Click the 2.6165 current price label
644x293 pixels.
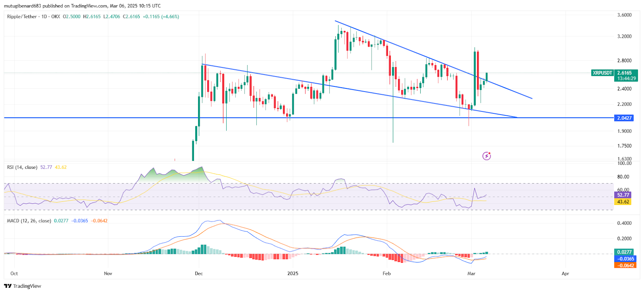[x=624, y=73]
